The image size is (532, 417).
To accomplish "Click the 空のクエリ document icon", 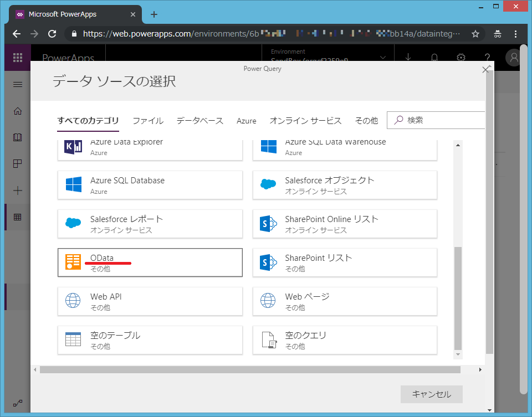I will click(269, 340).
